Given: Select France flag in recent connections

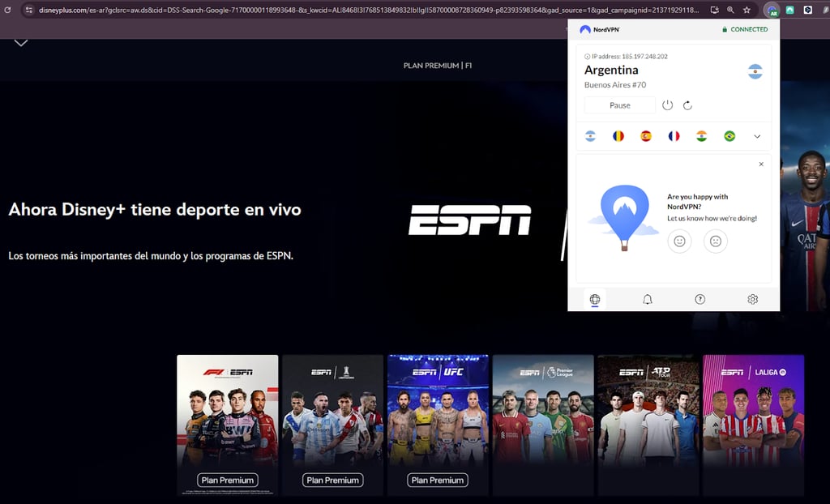Looking at the screenshot, I should 674,136.
